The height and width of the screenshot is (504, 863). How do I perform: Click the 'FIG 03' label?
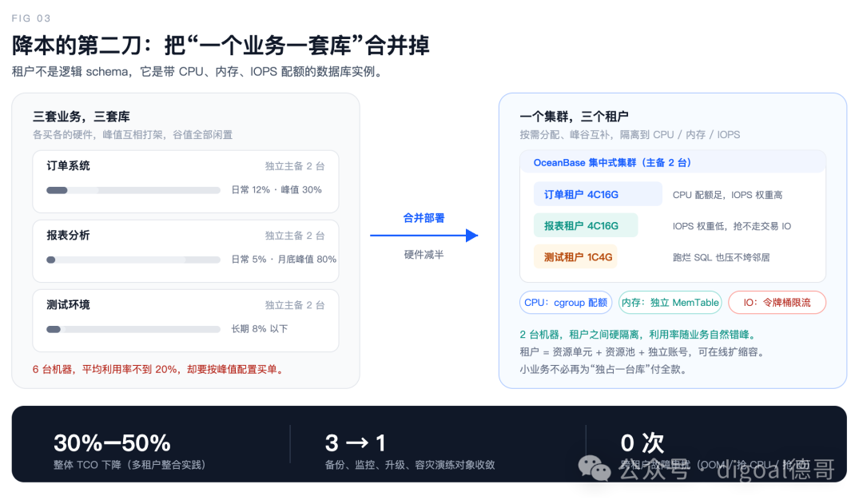(x=31, y=18)
